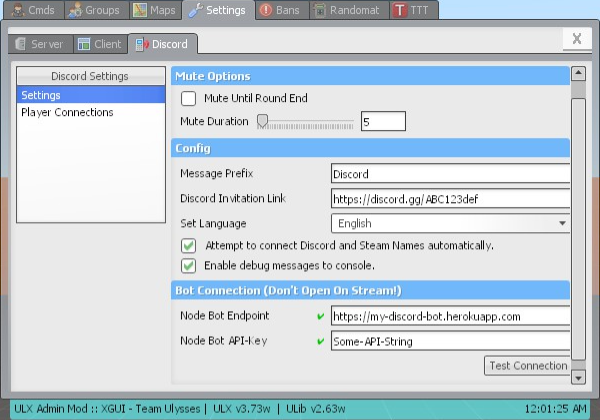Click the 12:01:25 AM clock text
The image size is (600, 420).
click(x=555, y=409)
